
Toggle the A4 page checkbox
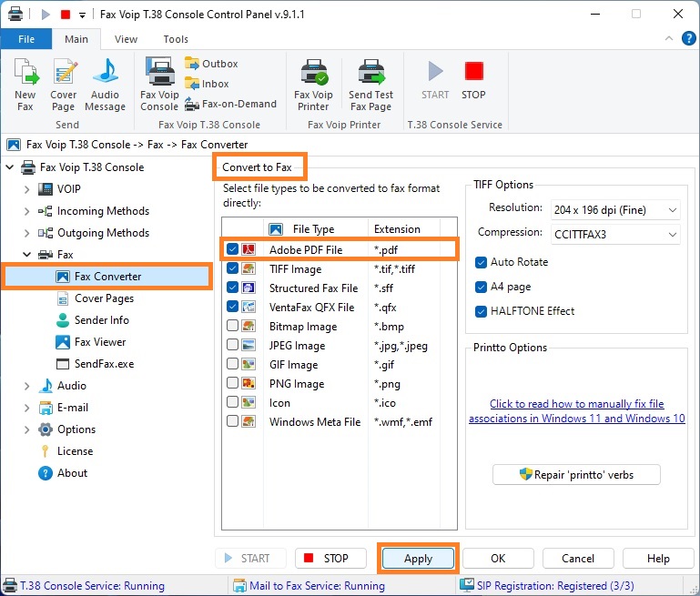tap(481, 287)
